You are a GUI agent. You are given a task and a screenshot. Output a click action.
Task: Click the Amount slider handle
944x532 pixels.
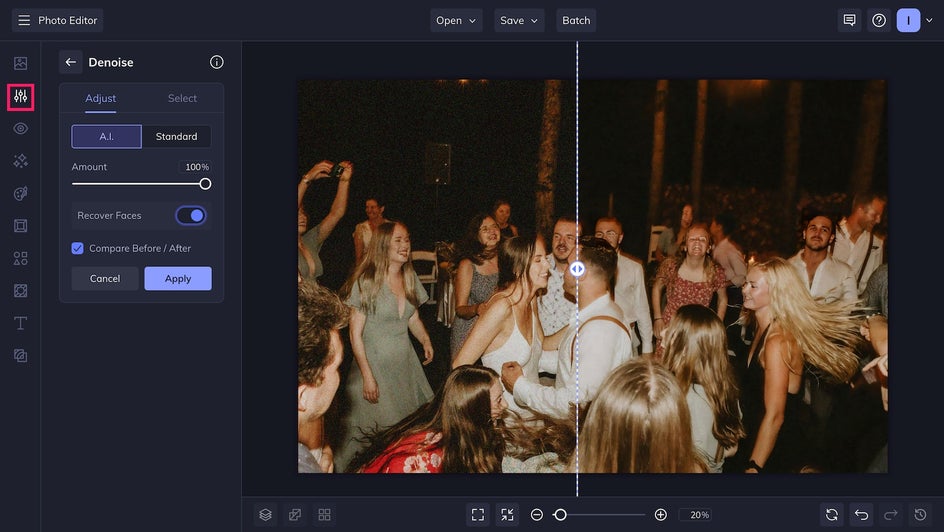(x=205, y=184)
